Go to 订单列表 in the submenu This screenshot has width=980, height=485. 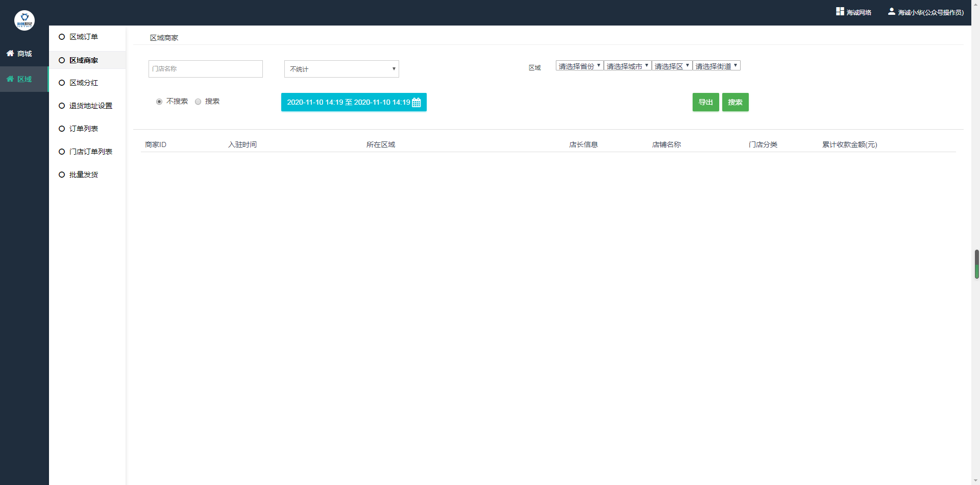click(x=84, y=129)
